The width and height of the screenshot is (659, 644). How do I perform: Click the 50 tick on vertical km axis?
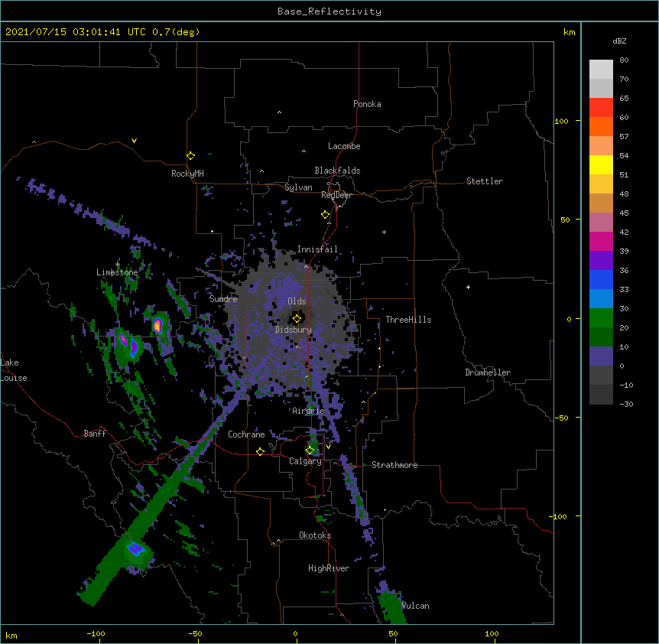pos(565,220)
